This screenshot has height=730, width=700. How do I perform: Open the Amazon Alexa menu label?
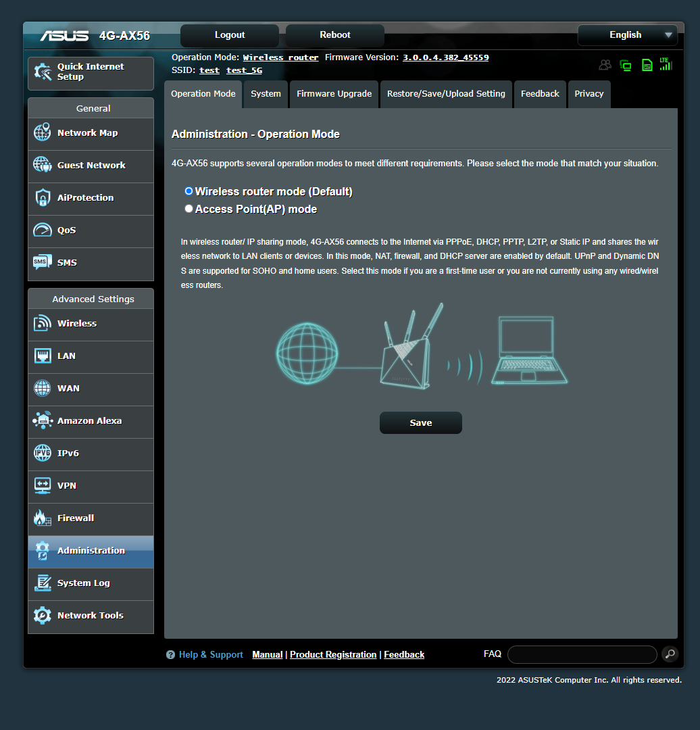point(89,421)
